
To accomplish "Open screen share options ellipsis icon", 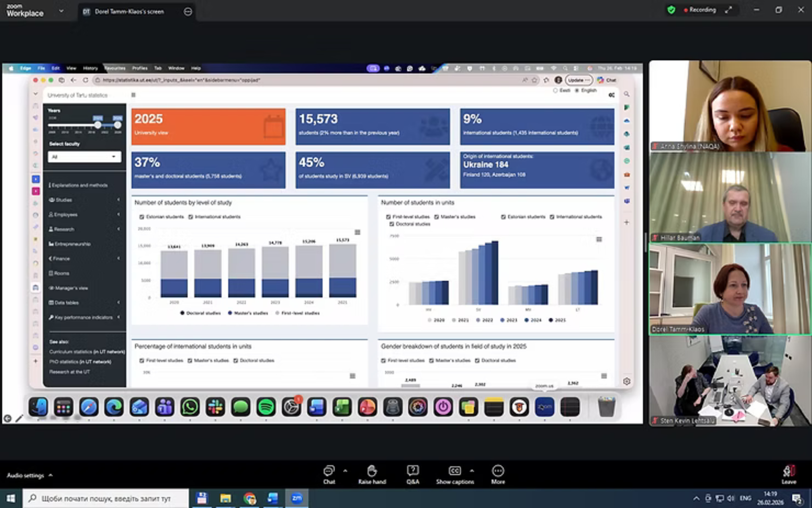I will coord(188,12).
